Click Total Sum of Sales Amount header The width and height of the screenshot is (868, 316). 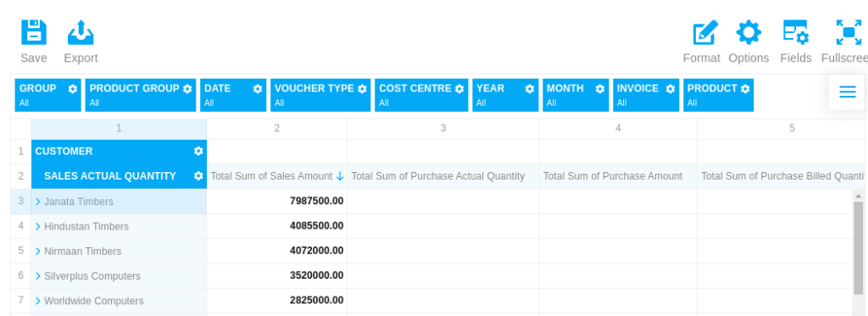pos(271,176)
